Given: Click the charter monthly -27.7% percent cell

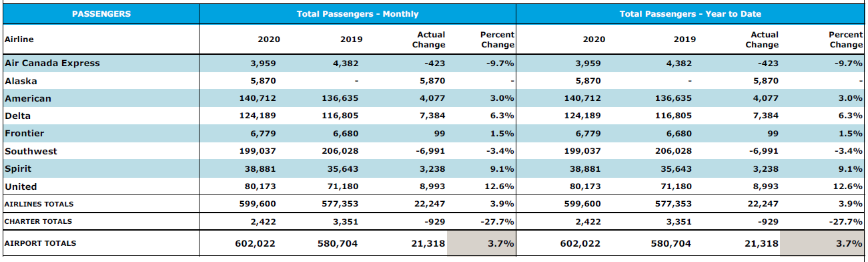Looking at the screenshot, I should coord(497,221).
